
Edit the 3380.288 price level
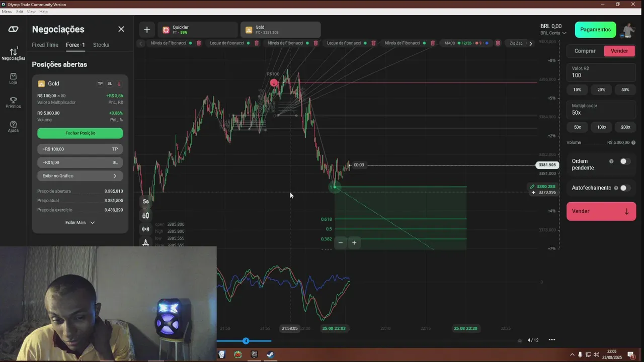pyautogui.click(x=543, y=187)
